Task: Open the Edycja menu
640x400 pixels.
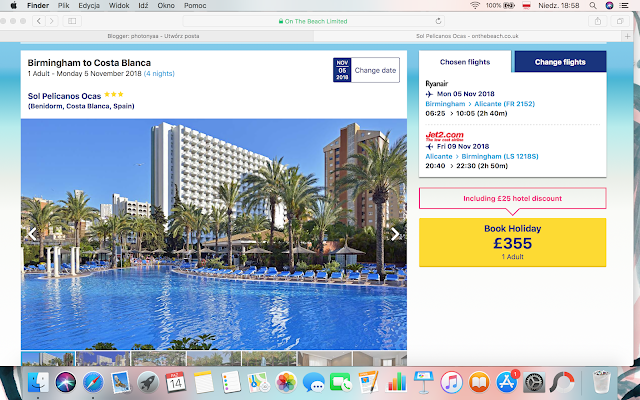Action: 89,5
